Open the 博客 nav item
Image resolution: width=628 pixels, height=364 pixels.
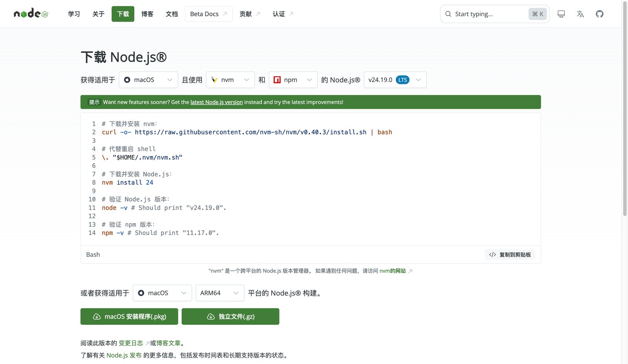point(147,14)
